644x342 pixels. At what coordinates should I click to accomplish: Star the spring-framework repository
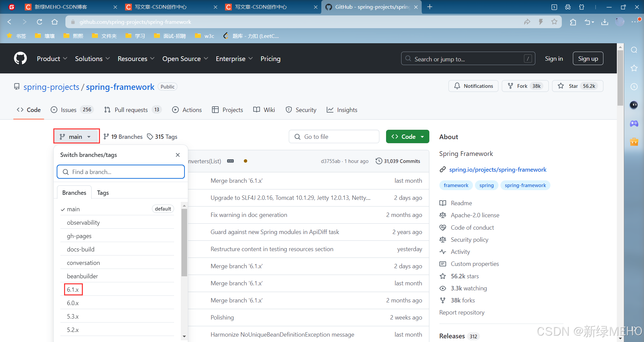pos(578,86)
